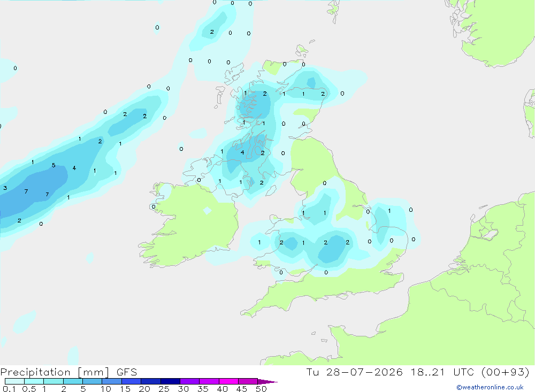Click the legend label '10'
This screenshot has height=392, width=535.
(x=106, y=389)
